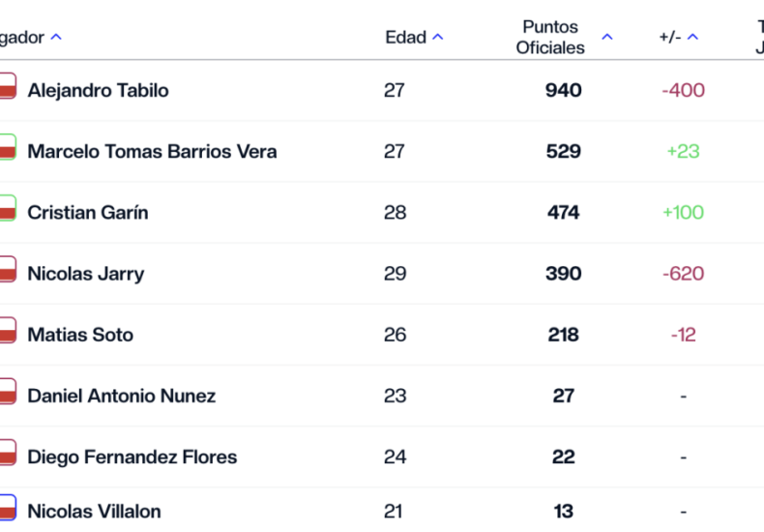This screenshot has height=532, width=764.
Task: Click the 940 points value for Tabilo
Action: 563,90
